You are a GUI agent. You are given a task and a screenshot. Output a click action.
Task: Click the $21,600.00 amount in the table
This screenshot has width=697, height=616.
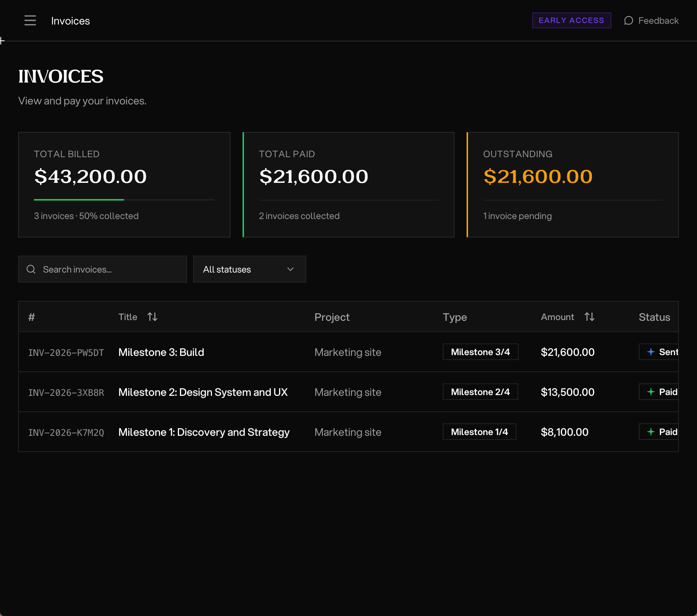pyautogui.click(x=568, y=352)
